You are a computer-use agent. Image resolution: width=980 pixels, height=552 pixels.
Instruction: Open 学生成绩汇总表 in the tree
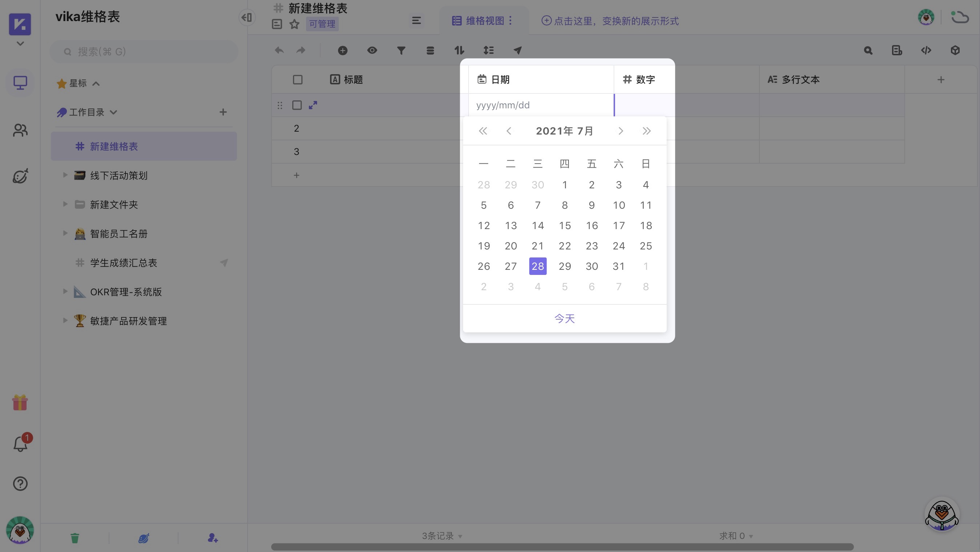[123, 263]
